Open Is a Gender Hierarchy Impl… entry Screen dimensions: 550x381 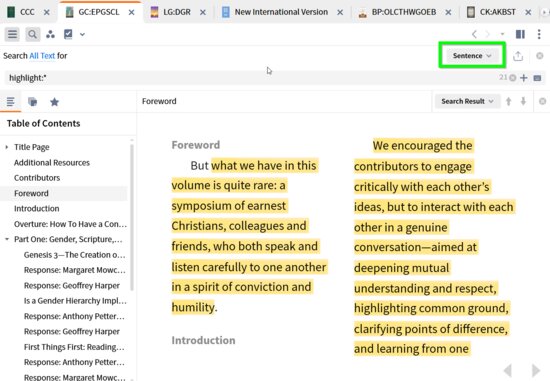pyautogui.click(x=75, y=301)
